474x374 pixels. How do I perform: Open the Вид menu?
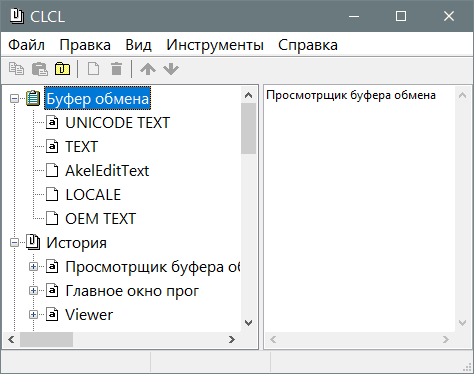point(138,45)
